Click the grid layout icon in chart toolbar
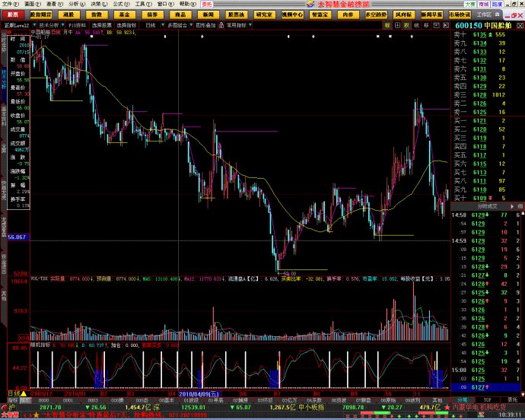 tap(397, 25)
